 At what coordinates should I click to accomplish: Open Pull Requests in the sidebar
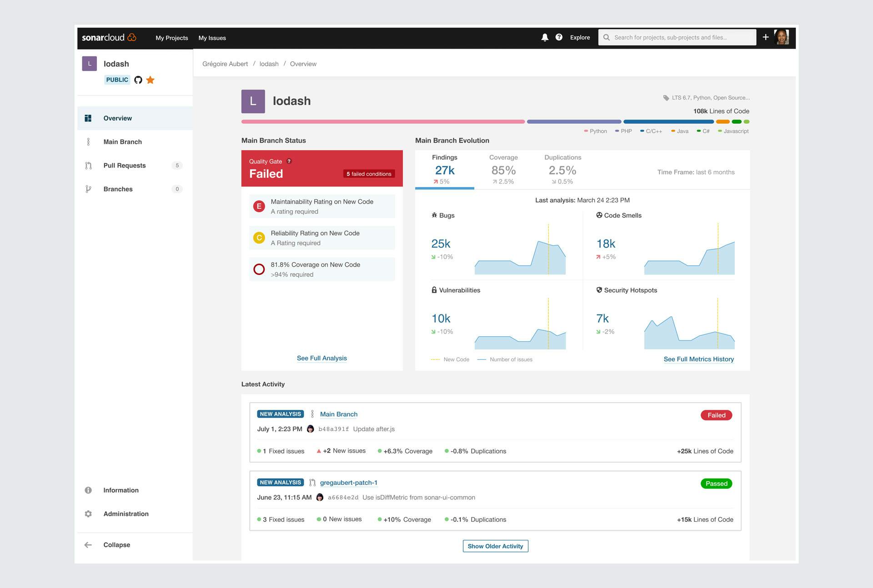point(135,165)
